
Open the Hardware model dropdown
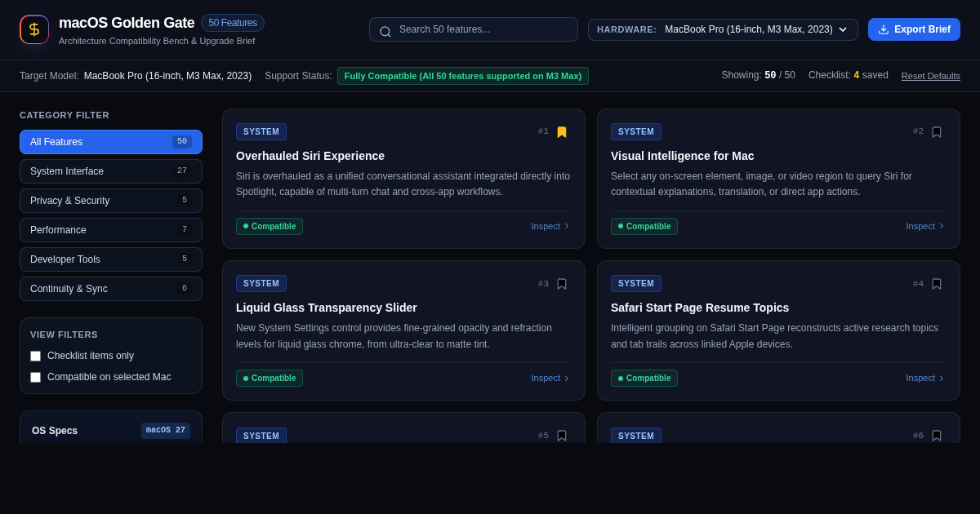point(723,29)
